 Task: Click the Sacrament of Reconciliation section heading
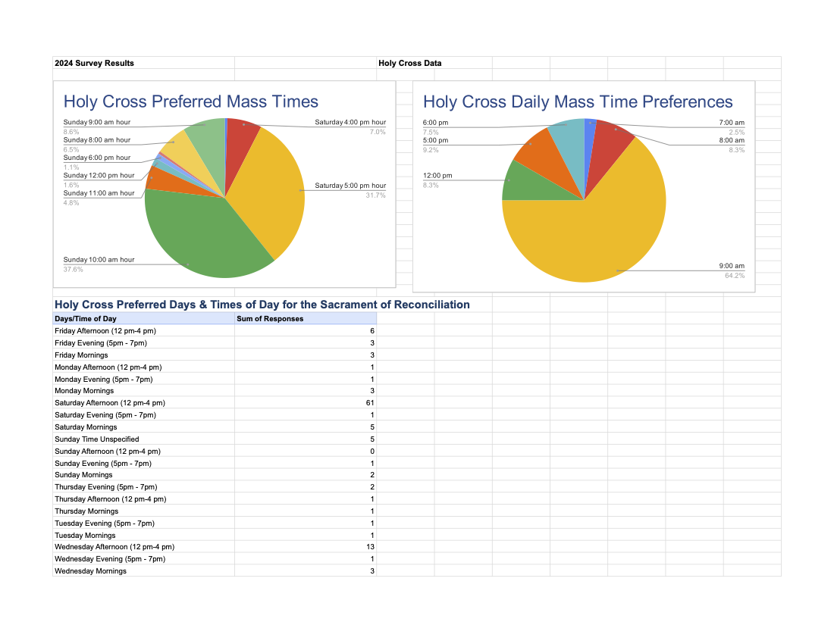click(262, 305)
